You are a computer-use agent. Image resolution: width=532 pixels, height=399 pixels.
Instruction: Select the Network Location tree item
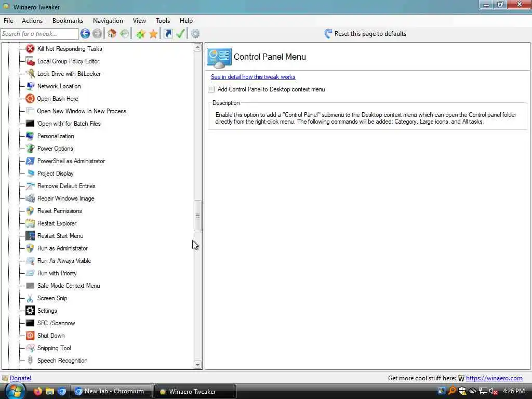59,86
